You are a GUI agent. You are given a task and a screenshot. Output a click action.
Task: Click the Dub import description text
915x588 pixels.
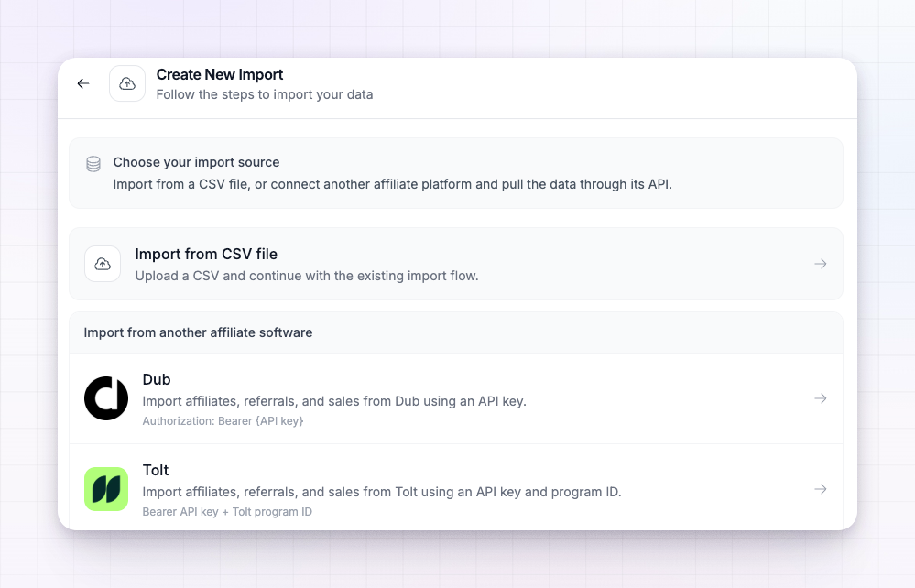click(334, 401)
